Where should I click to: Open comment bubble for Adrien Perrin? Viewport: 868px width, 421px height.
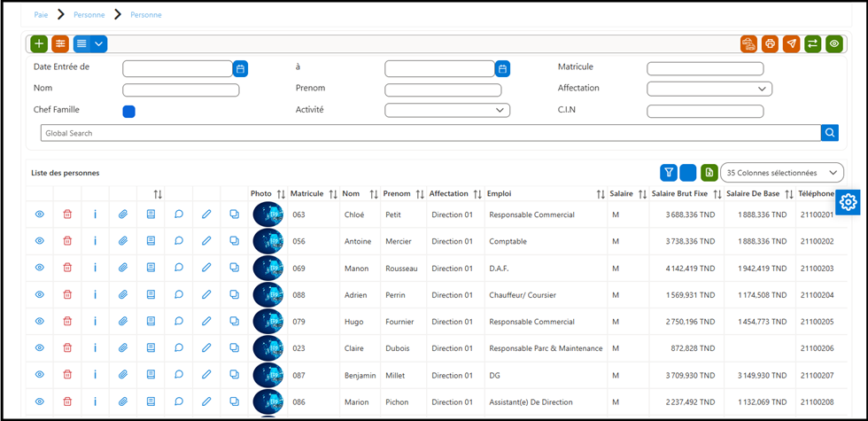179,294
